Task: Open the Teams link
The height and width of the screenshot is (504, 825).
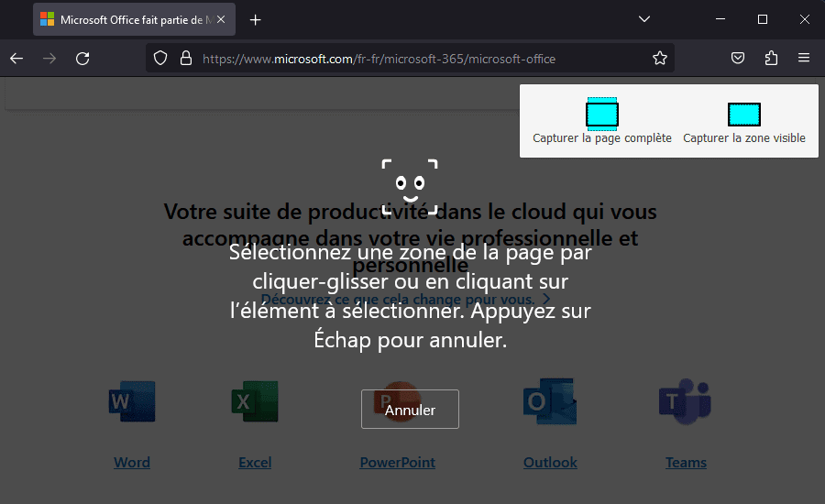Action: pyautogui.click(x=686, y=463)
